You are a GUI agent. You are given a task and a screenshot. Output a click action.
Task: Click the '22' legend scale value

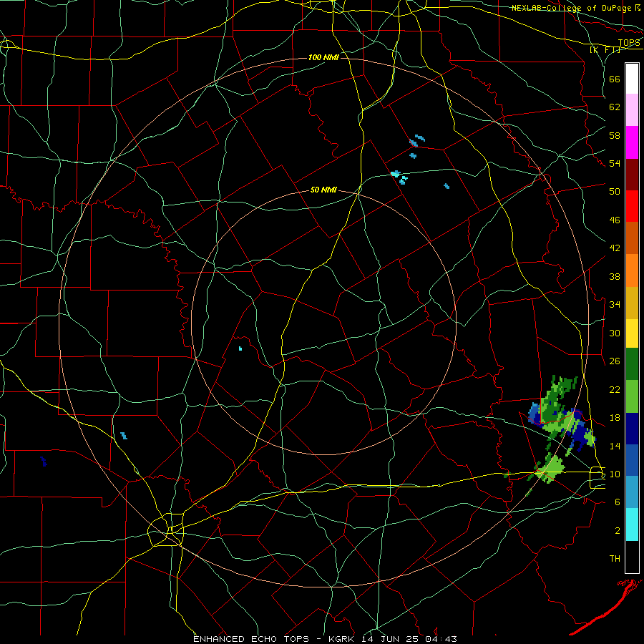[615, 389]
